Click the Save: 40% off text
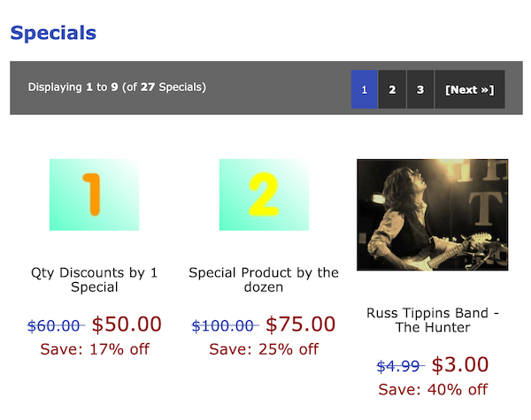Viewport: 531px width, 420px height. tap(433, 390)
